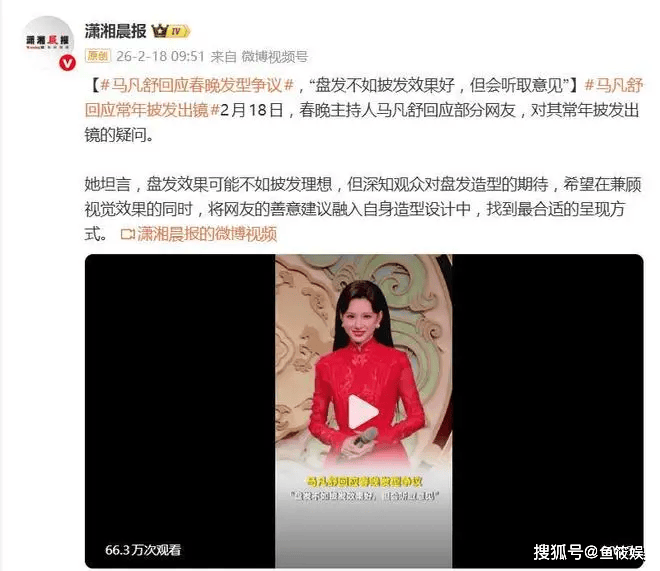660x571 pixels.
Task: Click the 原创 original tag
Action: click(x=98, y=56)
